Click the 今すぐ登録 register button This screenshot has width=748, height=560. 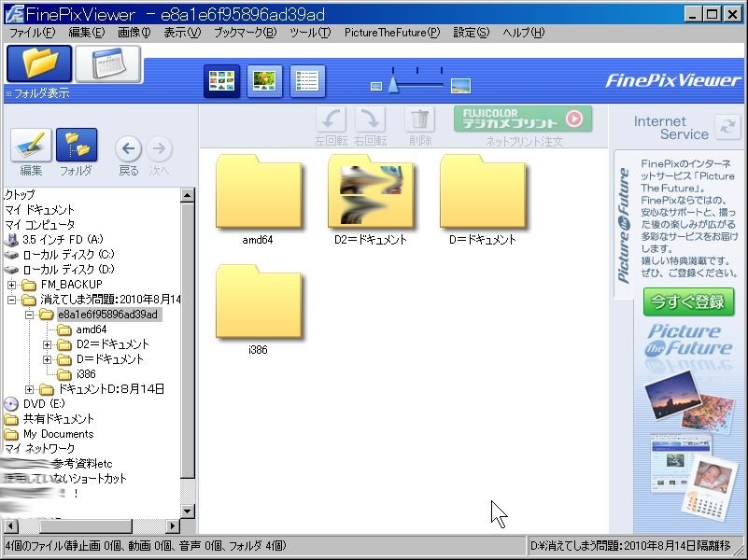[x=687, y=302]
